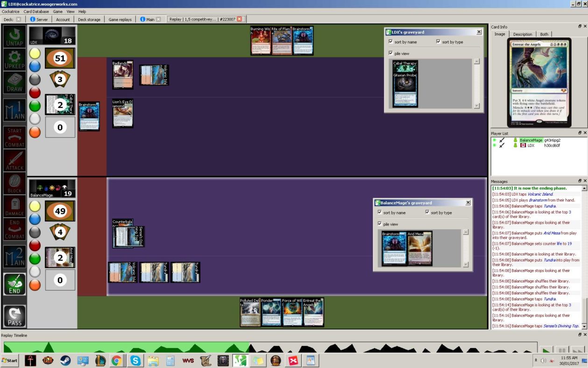Switch to the Deck storage tab

[x=89, y=19]
